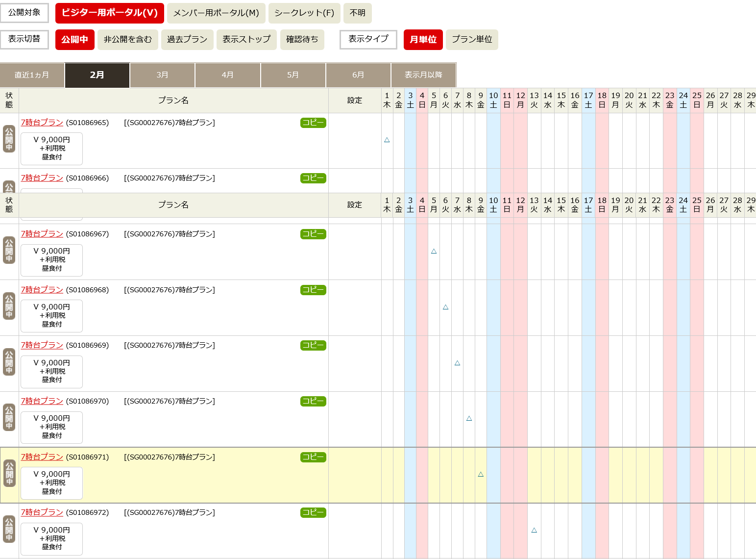756x559 pixels.
Task: Click 公開中 status badge of plan S01086971
Action: tap(9, 473)
